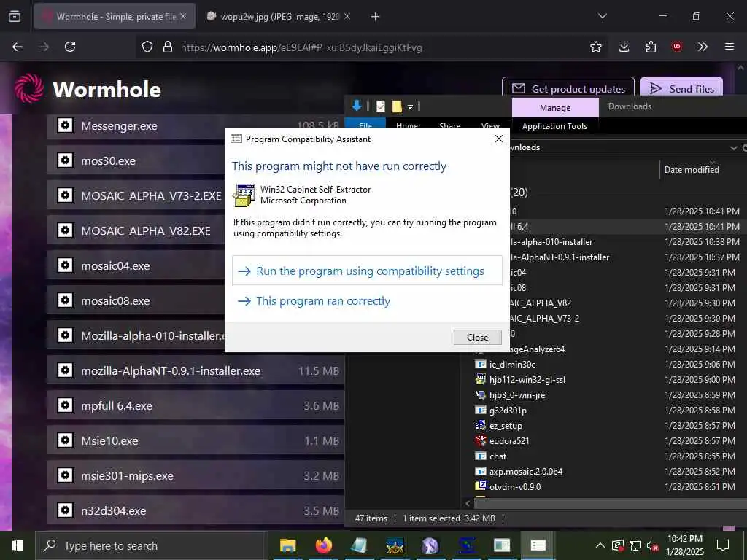Switch to the wopu2w.jpg tab

coord(278,17)
